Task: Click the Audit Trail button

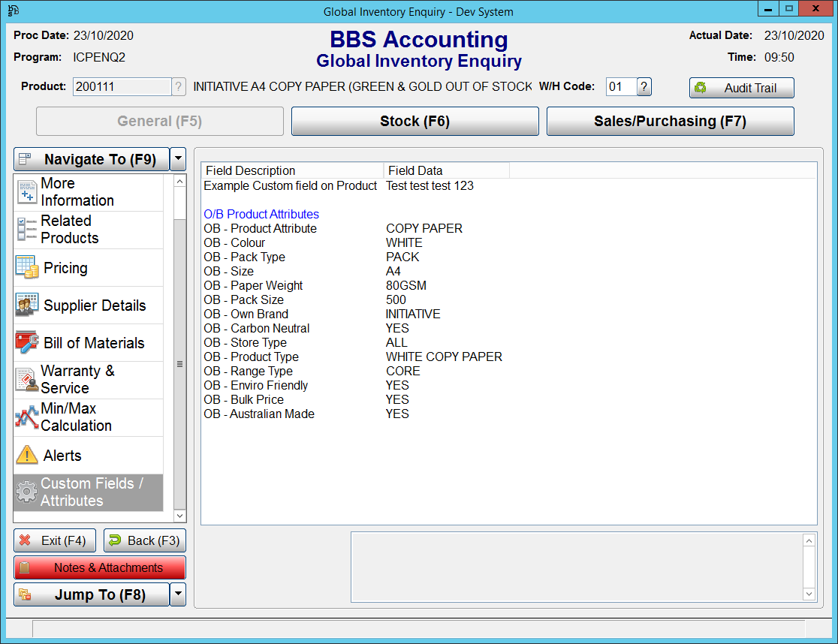Action: tap(741, 88)
